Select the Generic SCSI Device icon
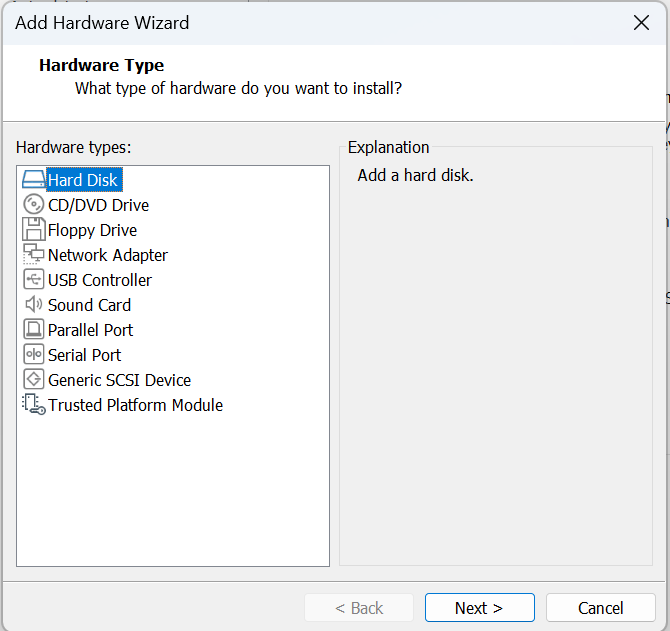The image size is (670, 631). [x=33, y=380]
